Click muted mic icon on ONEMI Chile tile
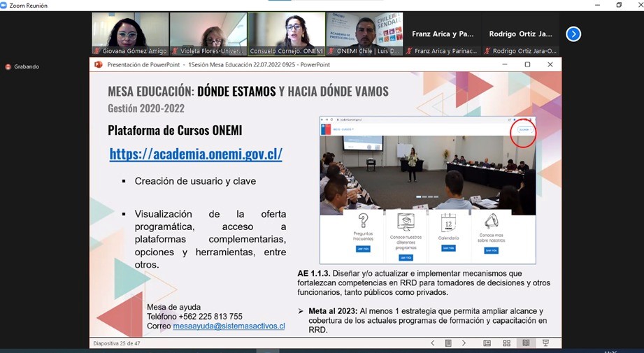The image size is (644, 353). pos(331,51)
